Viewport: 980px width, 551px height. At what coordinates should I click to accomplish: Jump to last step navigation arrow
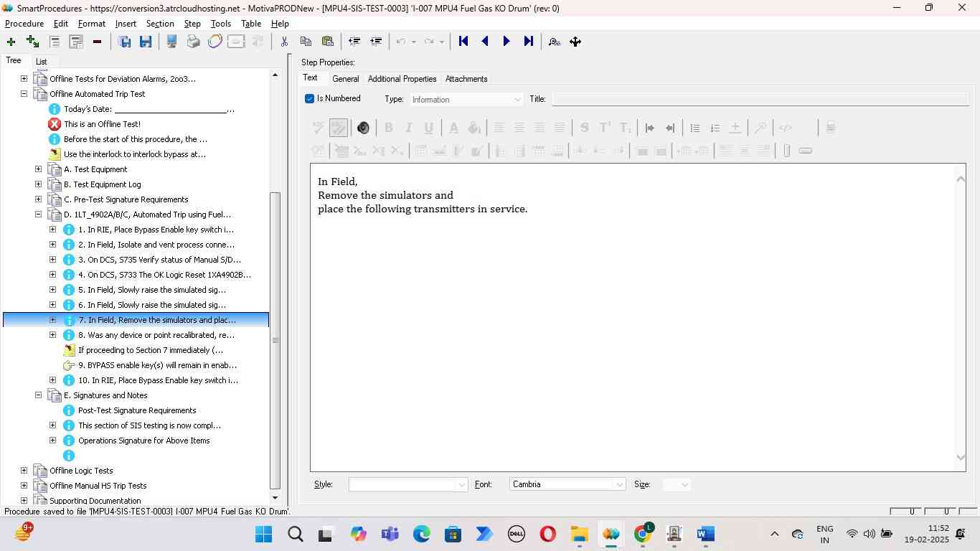pyautogui.click(x=529, y=42)
